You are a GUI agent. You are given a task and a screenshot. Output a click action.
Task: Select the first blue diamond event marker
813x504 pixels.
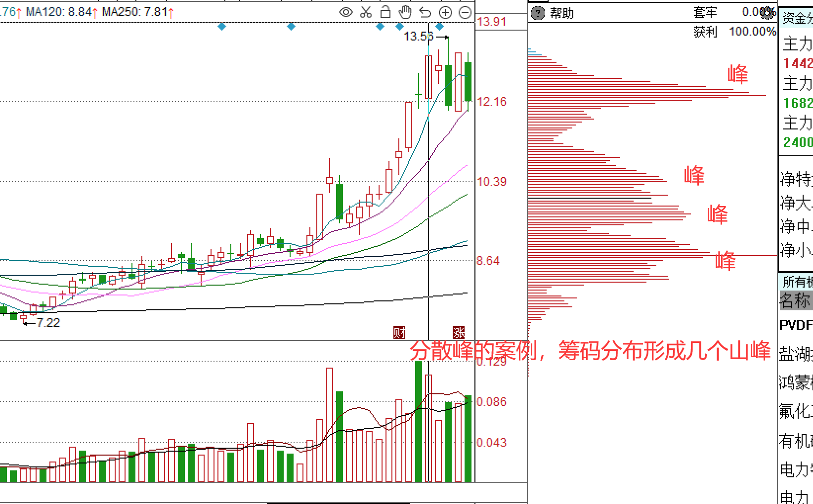pyautogui.click(x=222, y=26)
